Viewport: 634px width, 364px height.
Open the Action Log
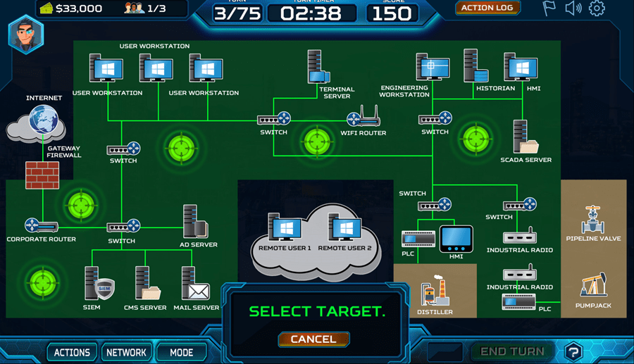point(487,8)
